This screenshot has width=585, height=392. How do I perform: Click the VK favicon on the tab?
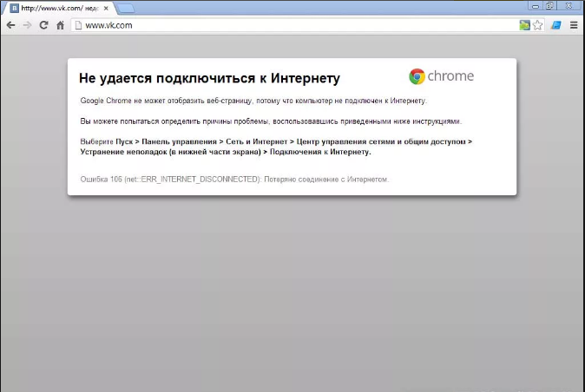tap(14, 8)
